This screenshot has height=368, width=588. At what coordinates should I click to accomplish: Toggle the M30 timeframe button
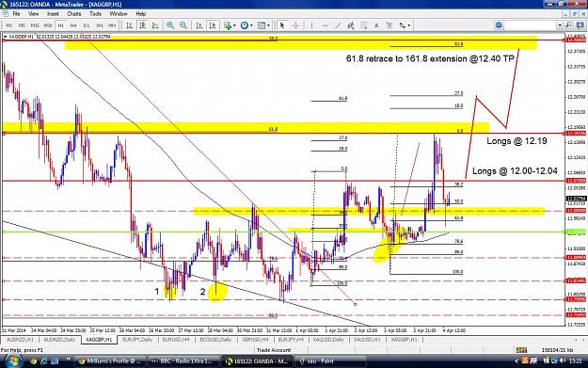(x=48, y=25)
